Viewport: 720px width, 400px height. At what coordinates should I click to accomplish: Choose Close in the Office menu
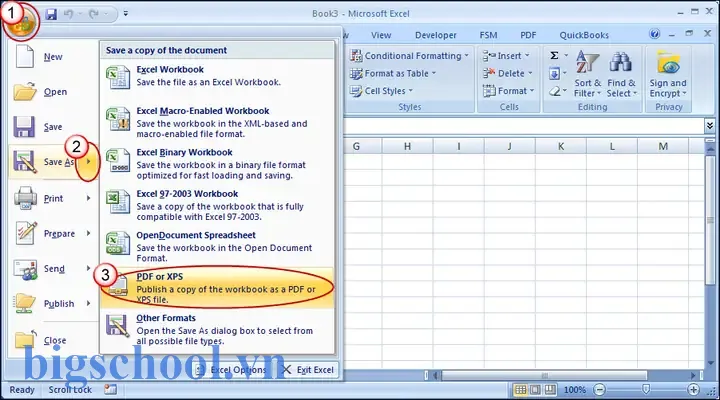(53, 340)
